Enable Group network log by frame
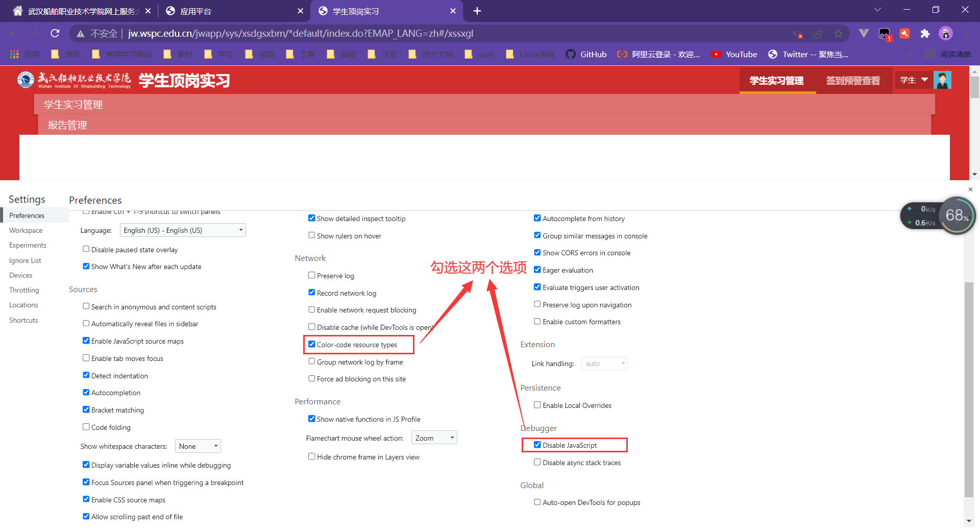Viewport: 980px width, 532px height. [311, 361]
